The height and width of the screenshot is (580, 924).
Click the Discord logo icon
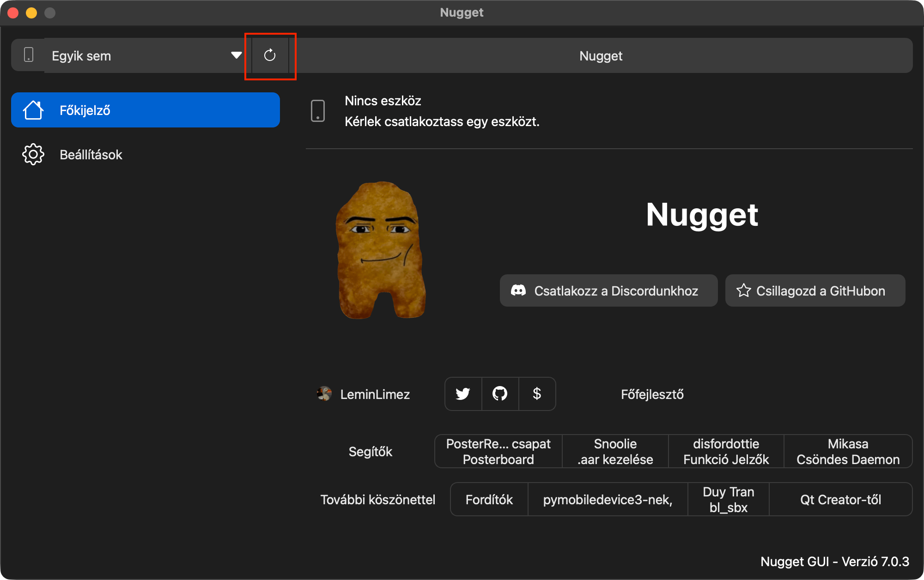coord(518,290)
